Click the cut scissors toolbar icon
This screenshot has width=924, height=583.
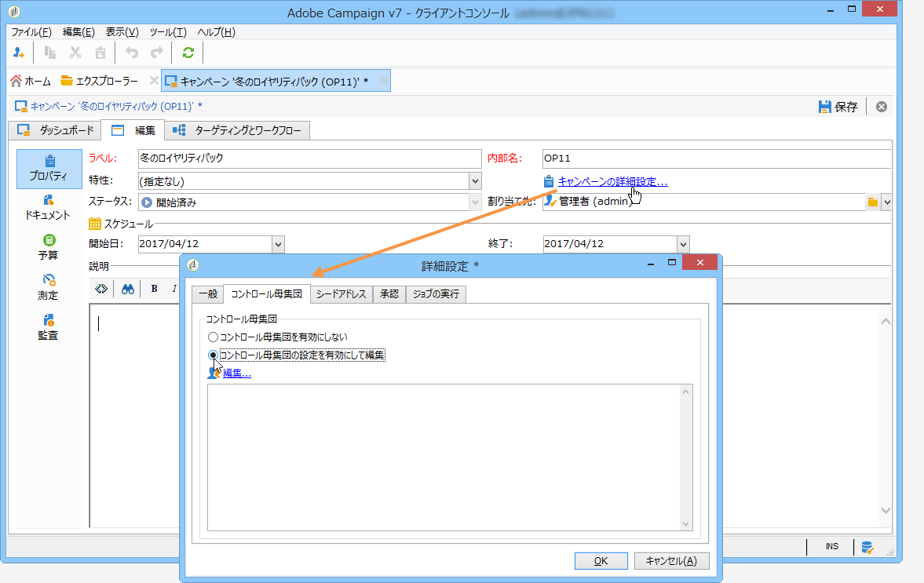(x=75, y=53)
